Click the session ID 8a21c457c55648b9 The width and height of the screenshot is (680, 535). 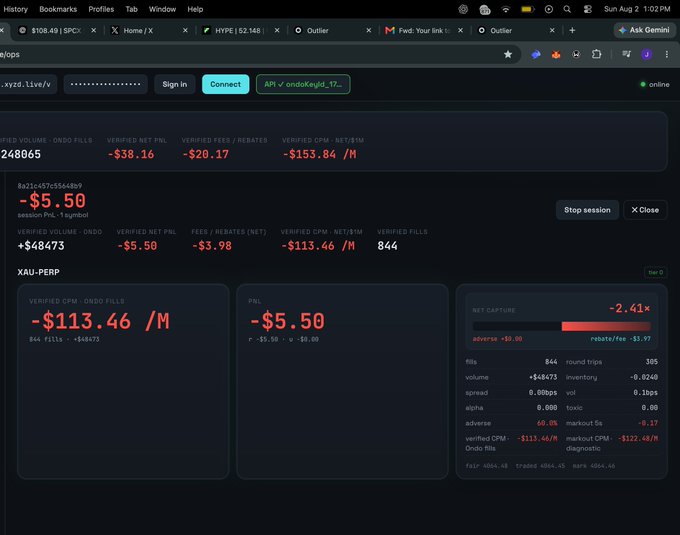[50, 186]
